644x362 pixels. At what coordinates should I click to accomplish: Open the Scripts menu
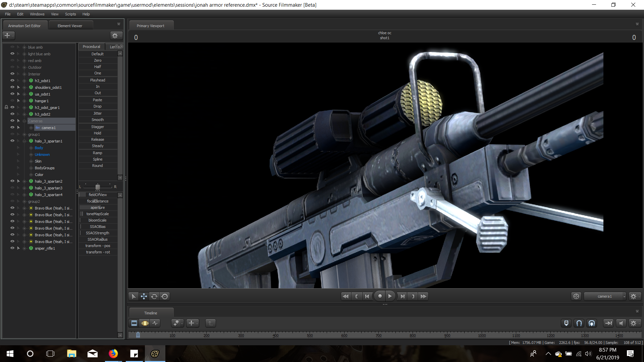click(70, 14)
